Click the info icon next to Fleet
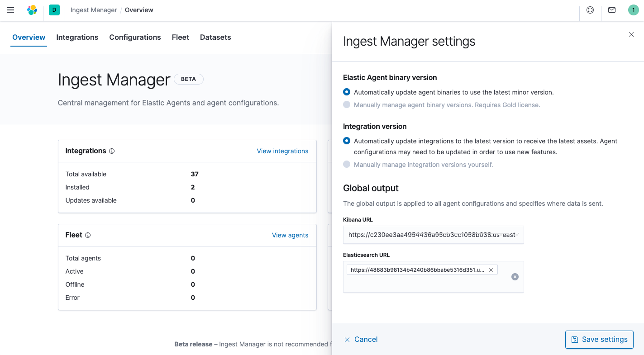Screen dimensions: 644x355 point(88,235)
